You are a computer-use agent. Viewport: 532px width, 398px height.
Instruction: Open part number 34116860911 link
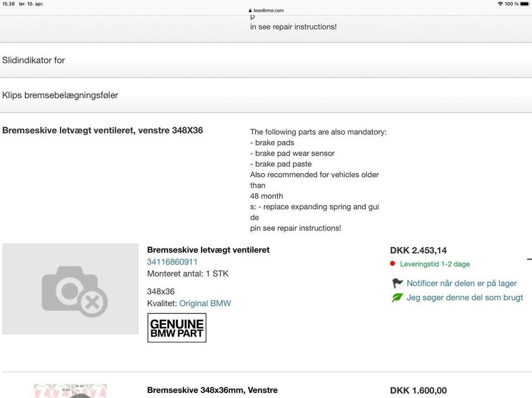coord(172,262)
